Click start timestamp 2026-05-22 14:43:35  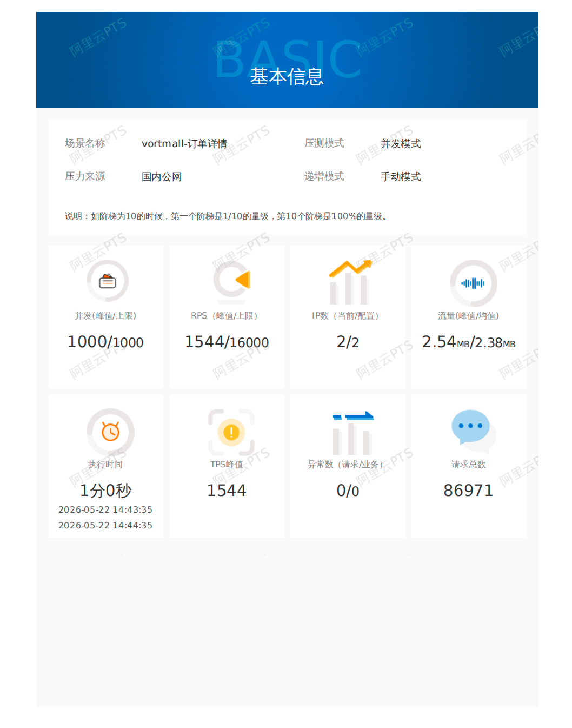(105, 509)
